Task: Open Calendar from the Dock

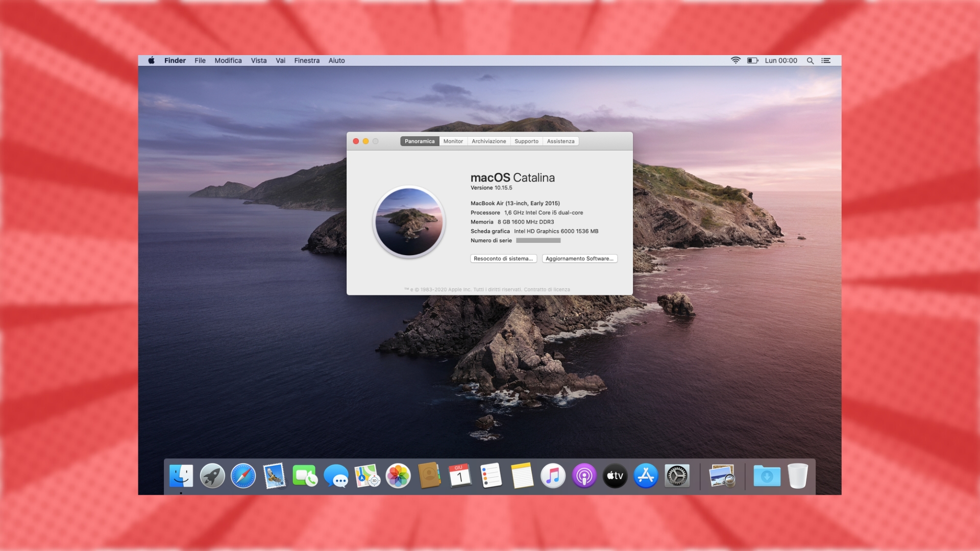Action: [460, 476]
